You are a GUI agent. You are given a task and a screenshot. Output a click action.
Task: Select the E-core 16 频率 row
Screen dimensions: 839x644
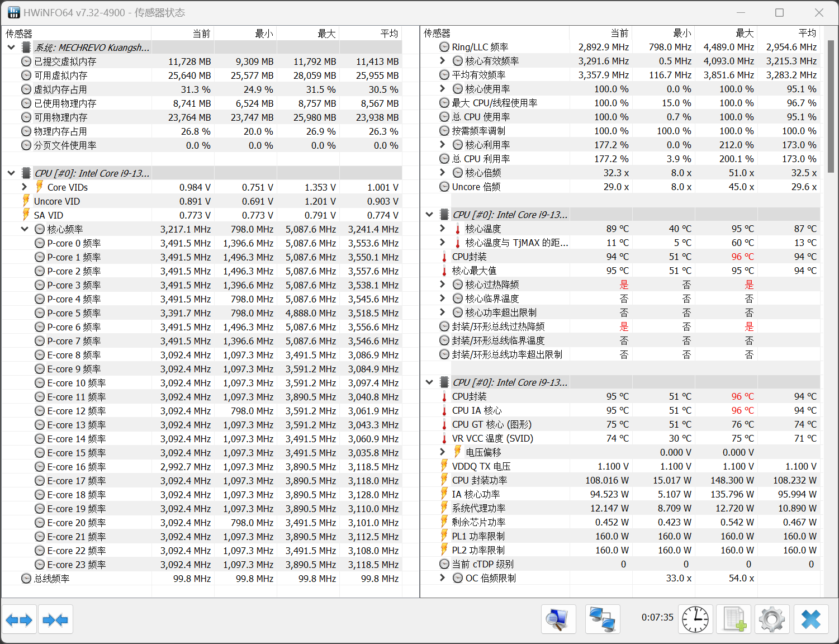pos(202,467)
